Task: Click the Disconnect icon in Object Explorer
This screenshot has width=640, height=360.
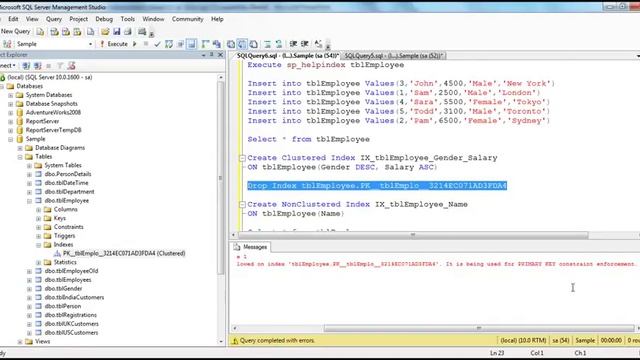Action: pyautogui.click(x=38, y=65)
